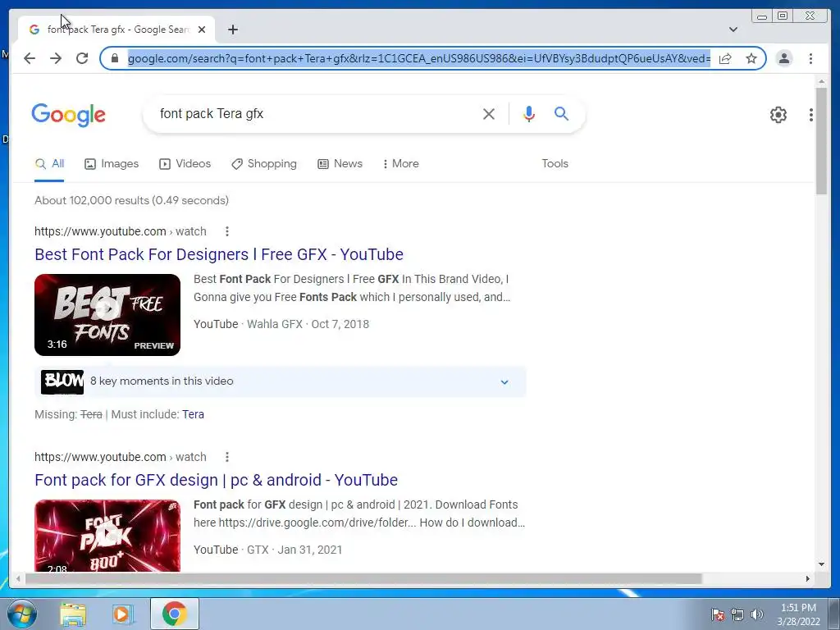Image resolution: width=840 pixels, height=630 pixels.
Task: Expand the 8 key moments chevron
Action: pyautogui.click(x=504, y=382)
